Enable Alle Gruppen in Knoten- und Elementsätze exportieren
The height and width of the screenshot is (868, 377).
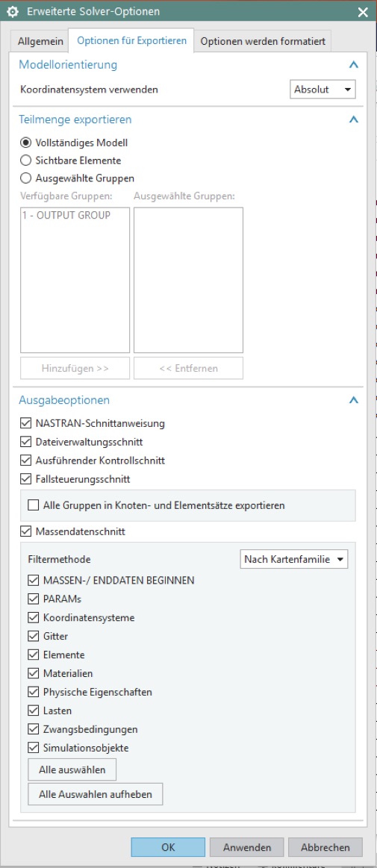pyautogui.click(x=33, y=505)
